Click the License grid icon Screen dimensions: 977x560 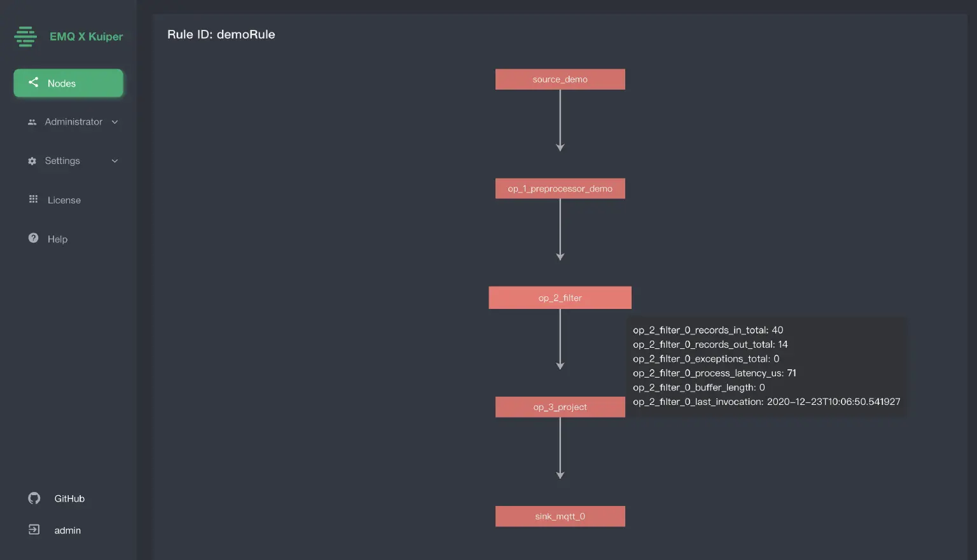pos(33,200)
